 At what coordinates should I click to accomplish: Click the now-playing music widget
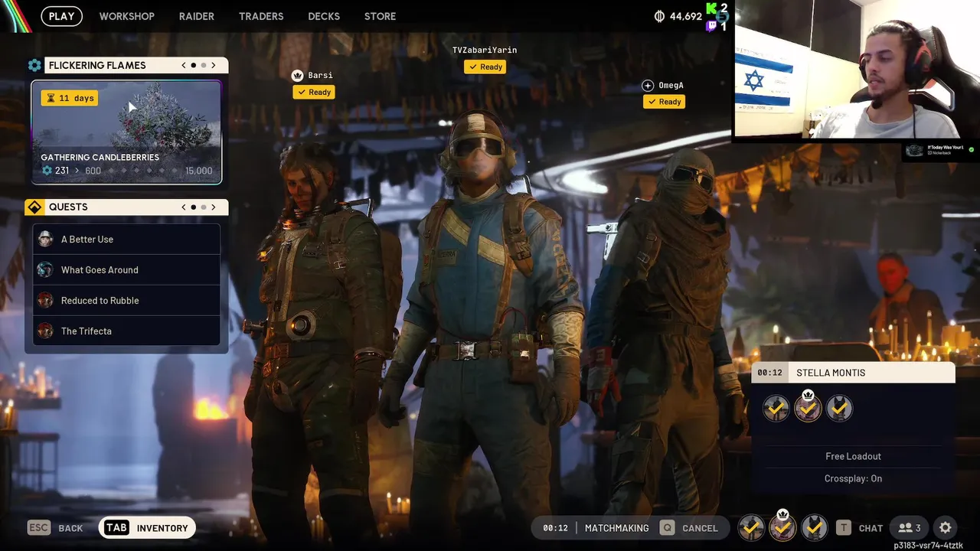coord(939,150)
